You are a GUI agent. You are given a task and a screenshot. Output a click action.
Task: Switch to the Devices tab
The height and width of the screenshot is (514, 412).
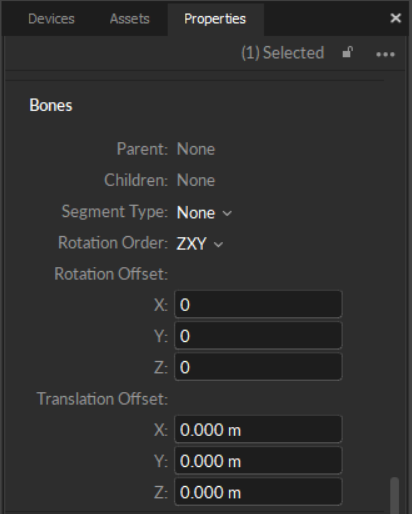point(51,19)
